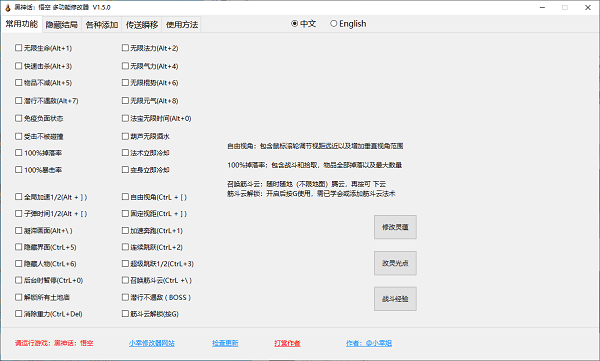Open the 各种添加 tab
The image size is (600, 361).
[x=101, y=25]
